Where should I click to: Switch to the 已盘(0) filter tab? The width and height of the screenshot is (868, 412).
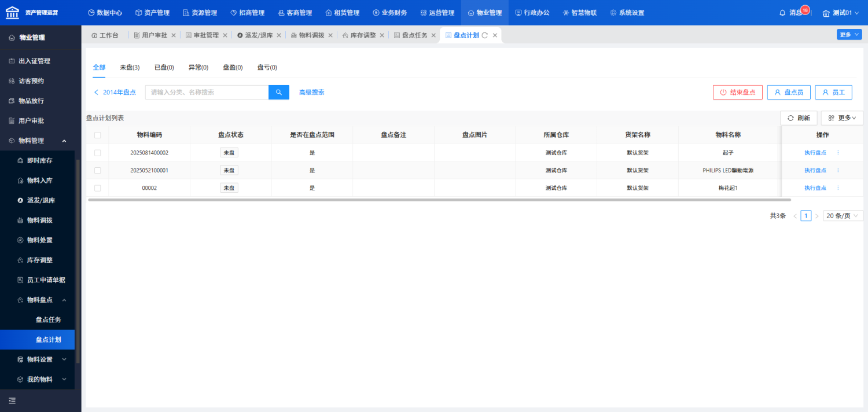[164, 68]
